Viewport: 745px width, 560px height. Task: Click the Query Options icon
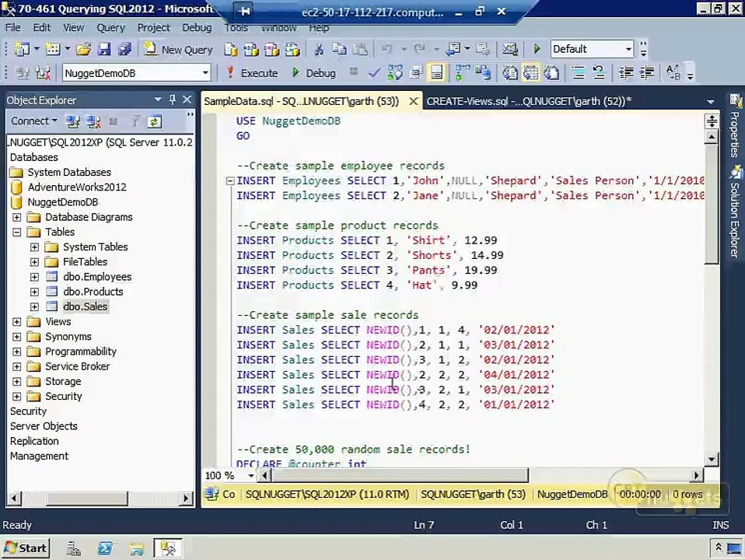coord(416,73)
